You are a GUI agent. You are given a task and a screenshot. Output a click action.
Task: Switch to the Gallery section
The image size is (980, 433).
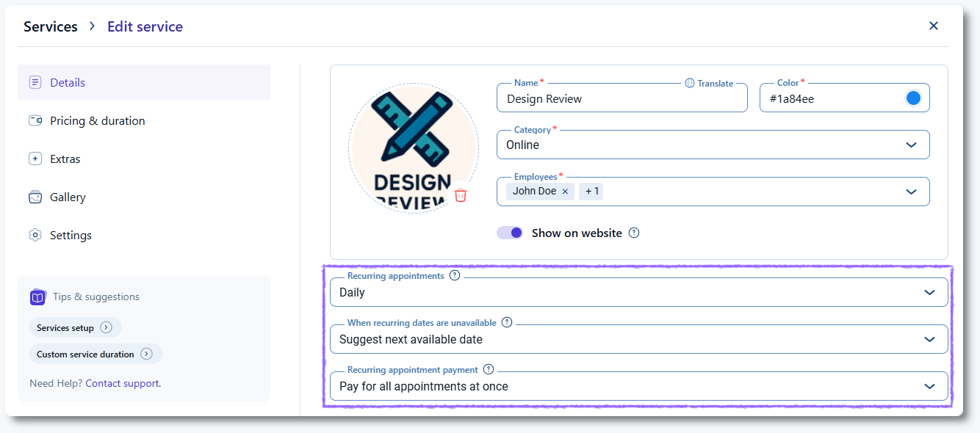coord(68,197)
